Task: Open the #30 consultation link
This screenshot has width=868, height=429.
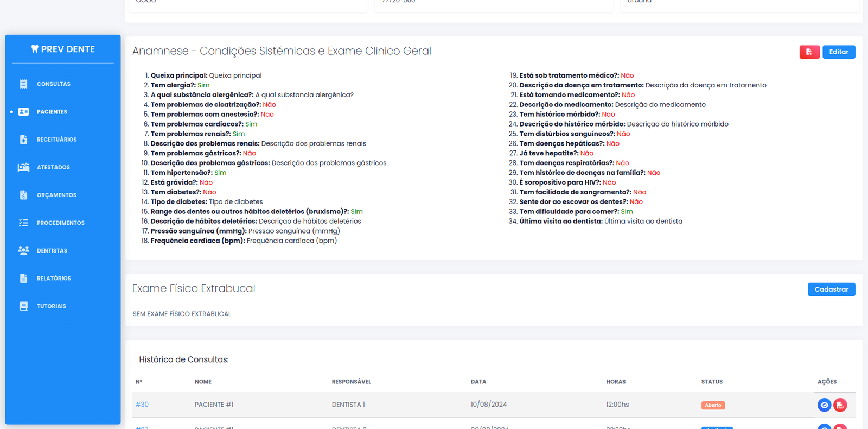Action: click(142, 405)
